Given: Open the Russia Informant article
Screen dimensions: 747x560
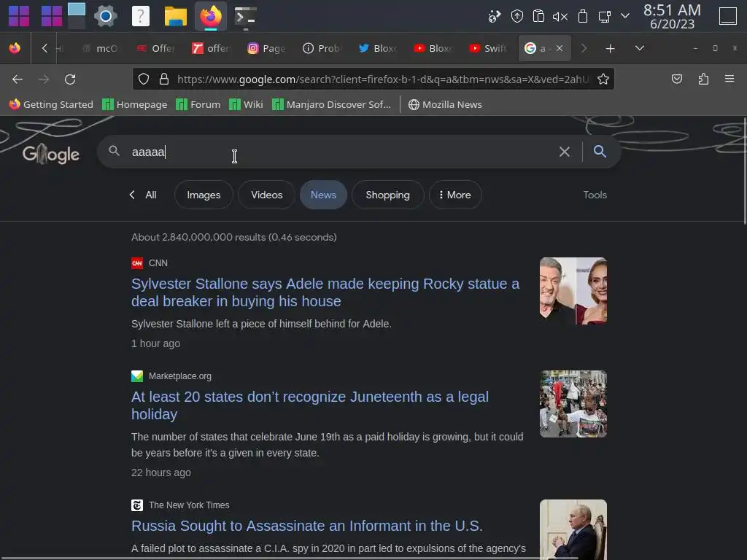Looking at the screenshot, I should (307, 526).
